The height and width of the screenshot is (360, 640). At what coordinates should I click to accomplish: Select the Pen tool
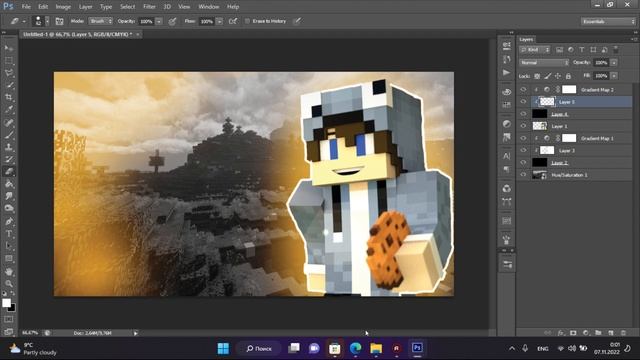click(9, 222)
